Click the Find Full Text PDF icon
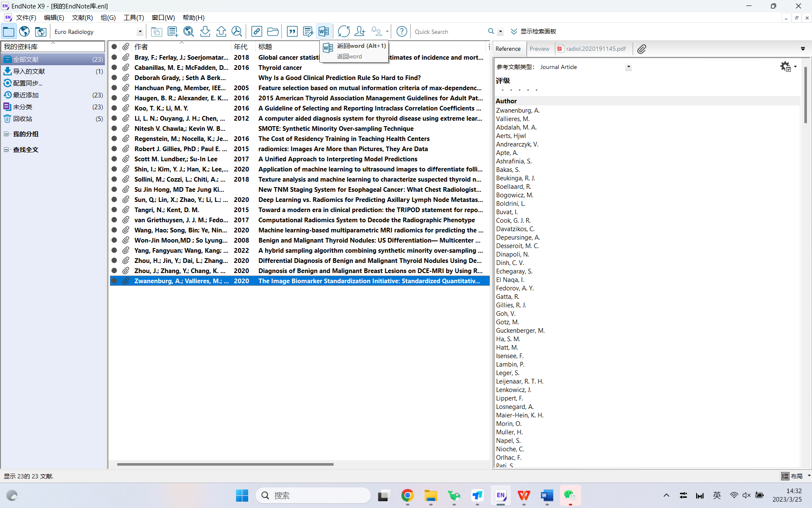Screen dimensions: 812x508 pos(237,31)
